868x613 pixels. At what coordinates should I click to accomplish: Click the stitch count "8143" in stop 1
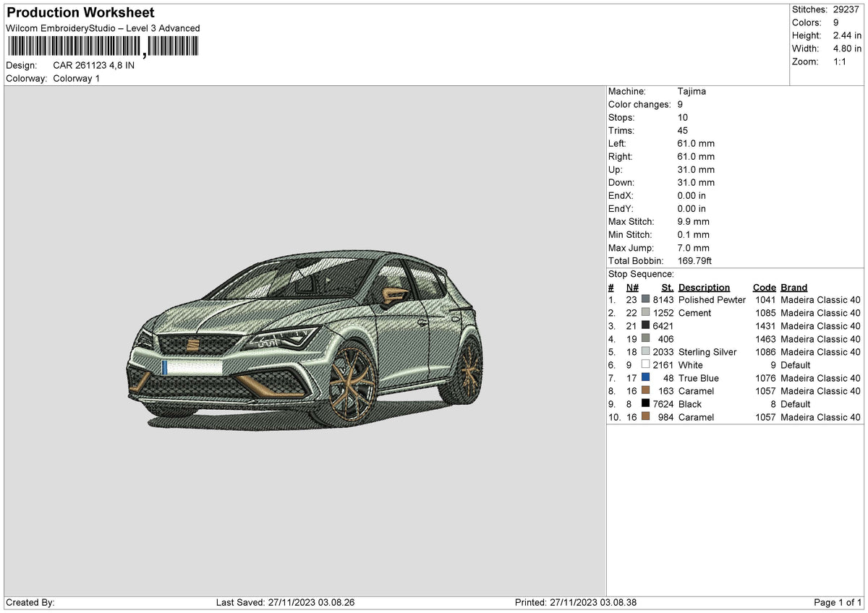(663, 300)
